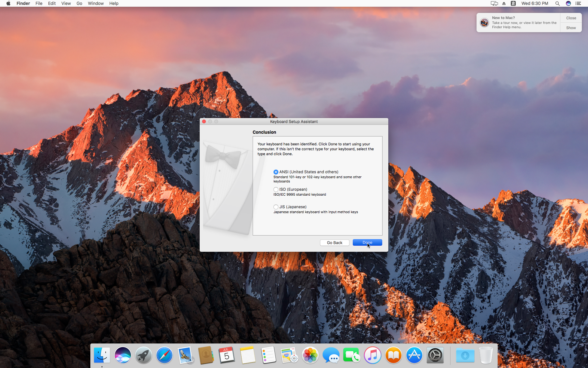Open the Apple menu
The width and height of the screenshot is (588, 368).
[x=8, y=3]
